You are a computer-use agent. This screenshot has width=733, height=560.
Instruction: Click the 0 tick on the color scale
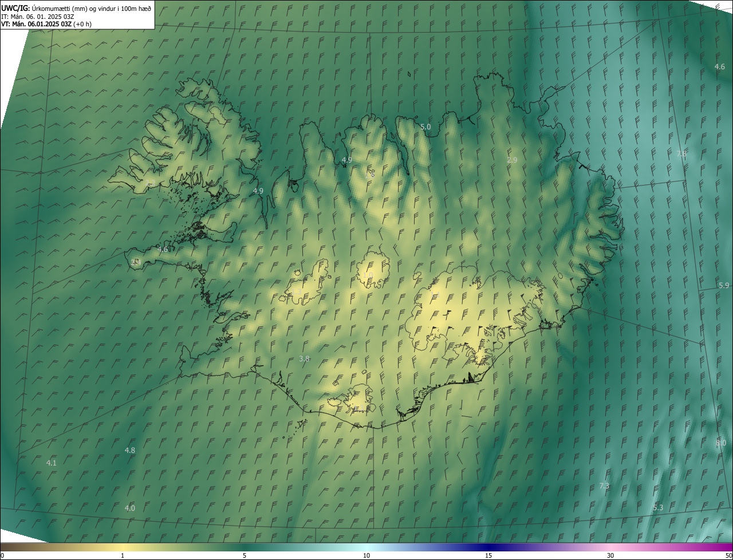pyautogui.click(x=2, y=555)
